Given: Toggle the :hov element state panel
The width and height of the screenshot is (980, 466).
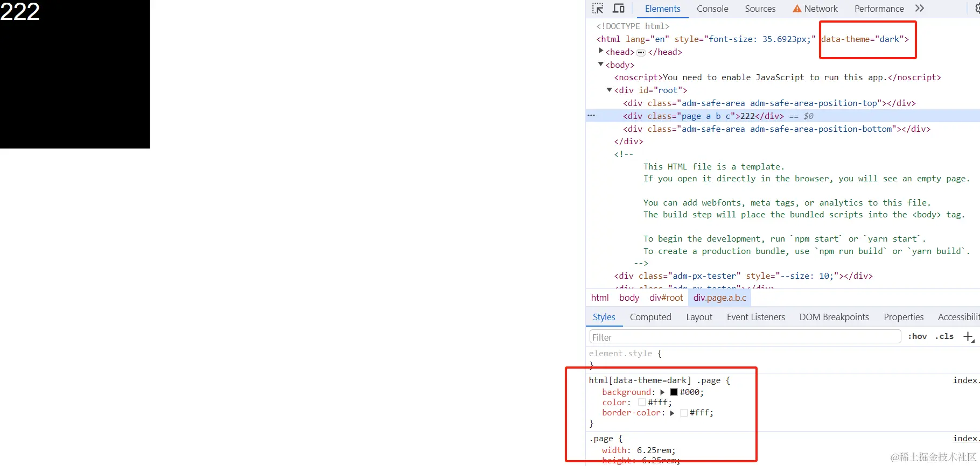Looking at the screenshot, I should (x=918, y=336).
